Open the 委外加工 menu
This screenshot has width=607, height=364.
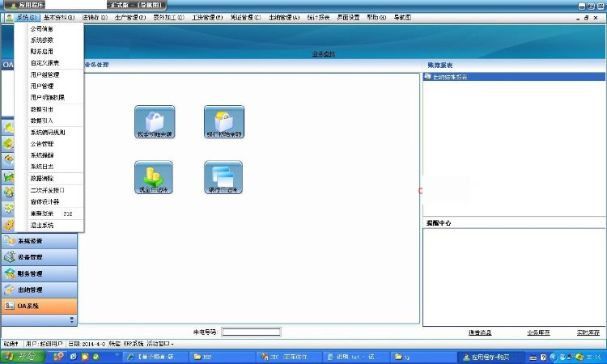point(168,18)
